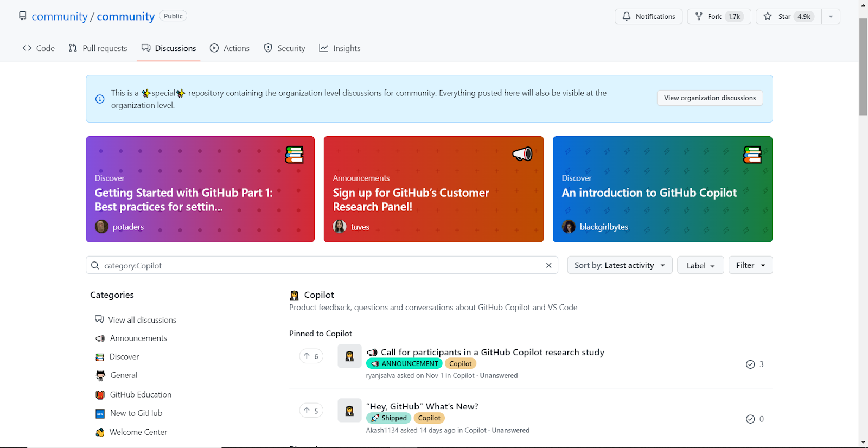868x448 pixels.
Task: Open the community repository name link
Action: click(126, 16)
